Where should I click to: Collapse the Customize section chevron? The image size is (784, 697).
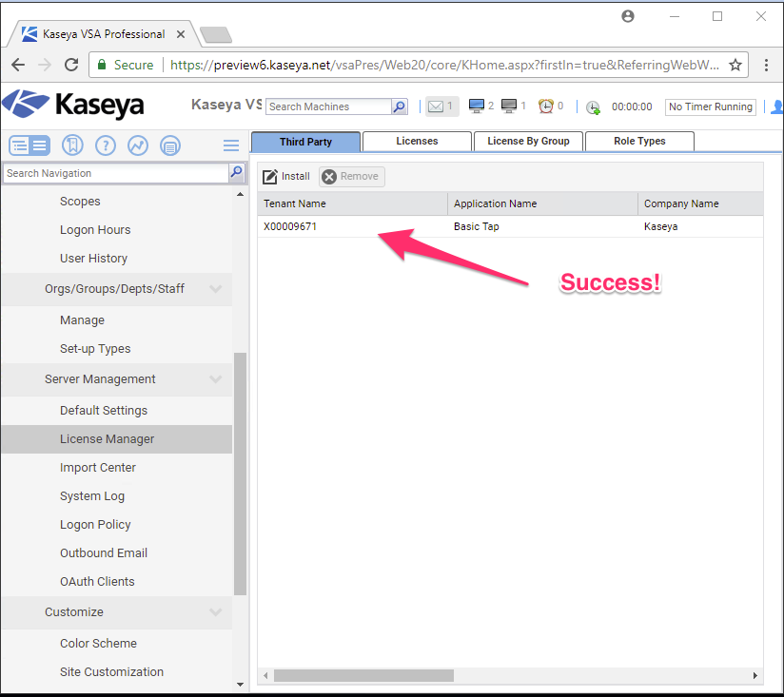click(x=215, y=612)
